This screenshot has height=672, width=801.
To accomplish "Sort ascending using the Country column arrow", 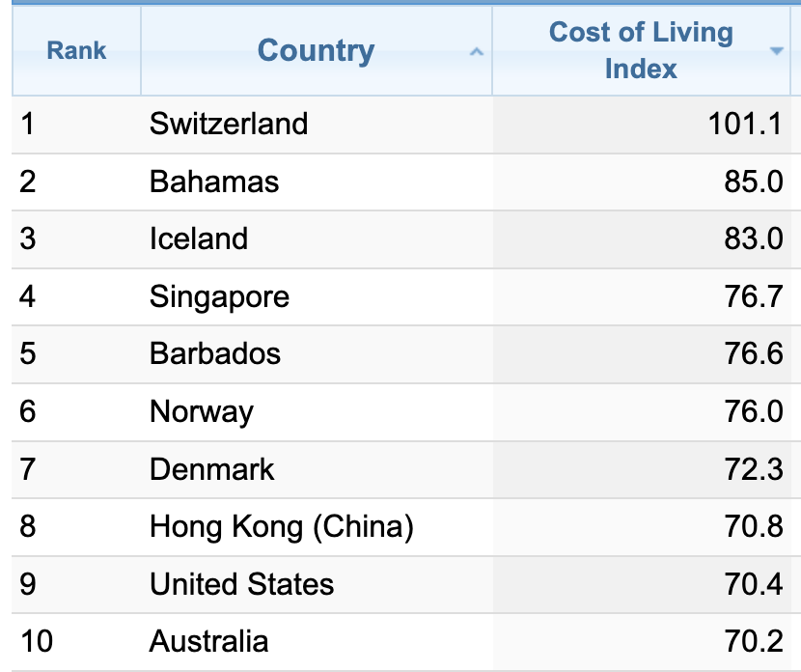I will 475,52.
